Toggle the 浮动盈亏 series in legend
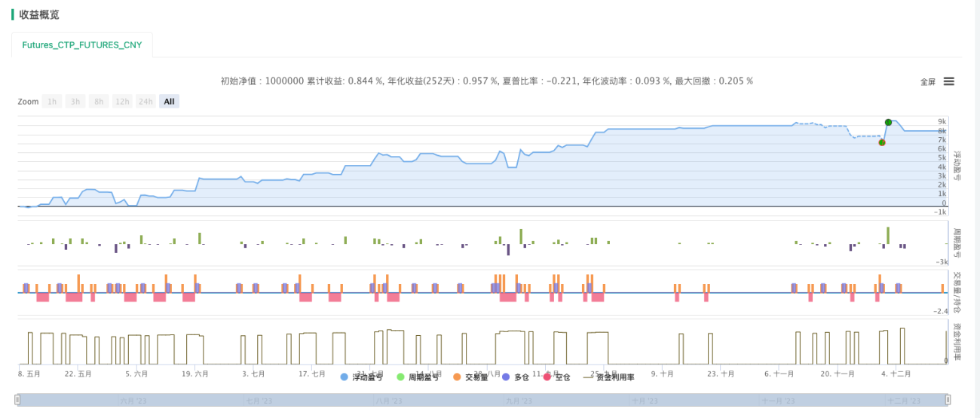The width and height of the screenshot is (980, 418). coord(362,377)
